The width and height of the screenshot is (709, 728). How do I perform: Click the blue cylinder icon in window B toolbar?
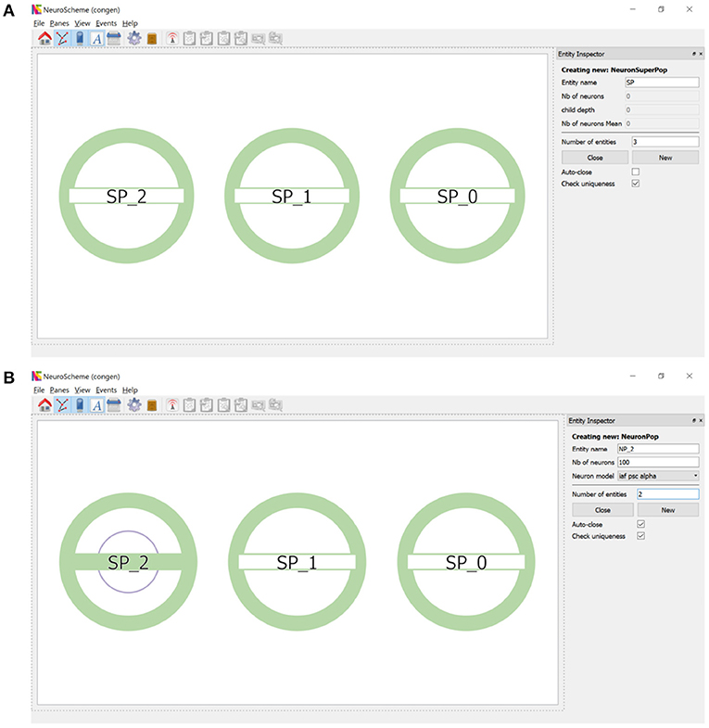point(80,405)
